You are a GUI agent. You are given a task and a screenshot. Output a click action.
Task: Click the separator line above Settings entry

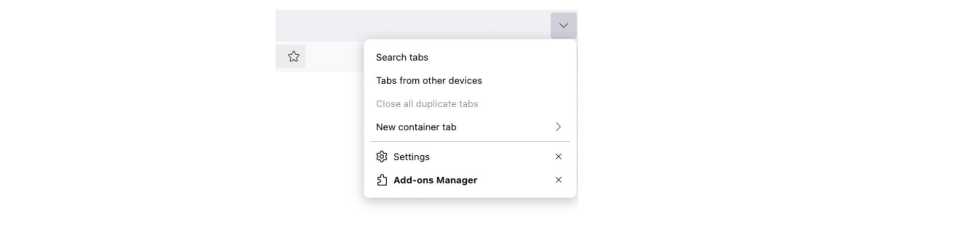(470, 142)
